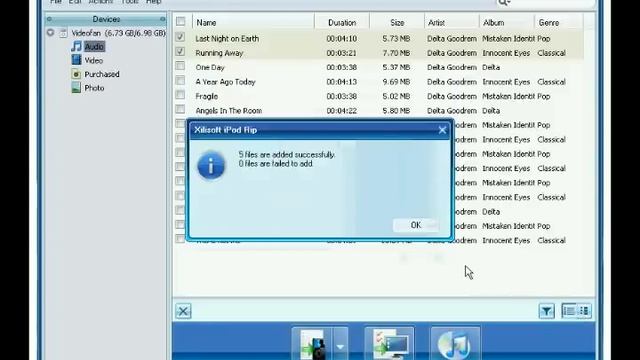Click the copy to computer icon
Image resolution: width=640 pixels, height=360 pixels.
pos(389,344)
